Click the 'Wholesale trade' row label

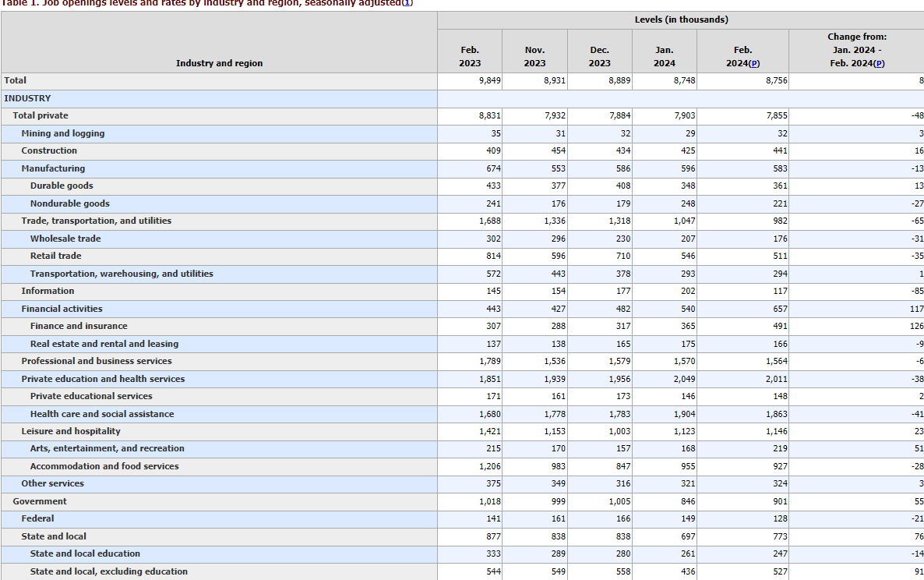(x=65, y=239)
